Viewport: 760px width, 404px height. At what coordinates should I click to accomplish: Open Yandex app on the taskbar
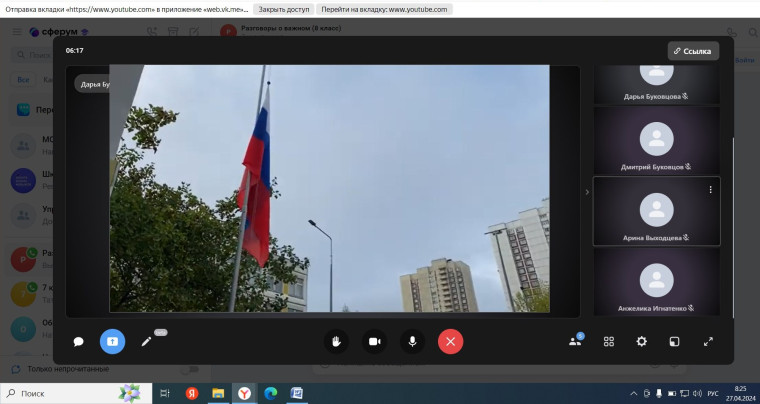(x=192, y=393)
